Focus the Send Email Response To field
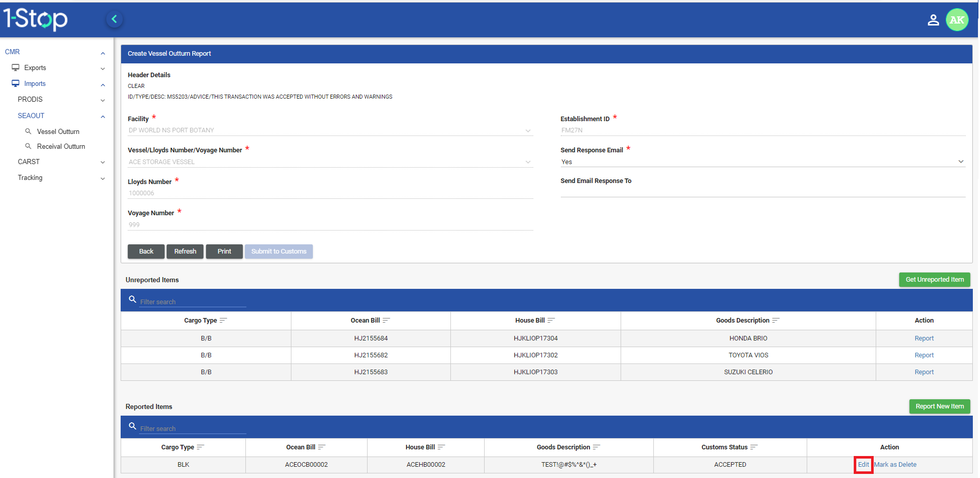This screenshot has height=478, width=980. pyautogui.click(x=762, y=192)
